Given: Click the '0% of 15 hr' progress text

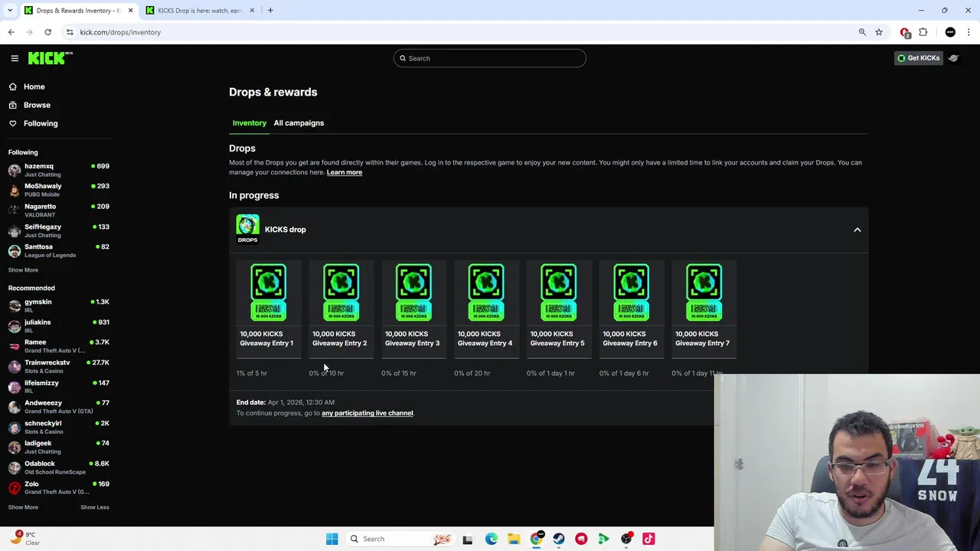Looking at the screenshot, I should [x=399, y=373].
